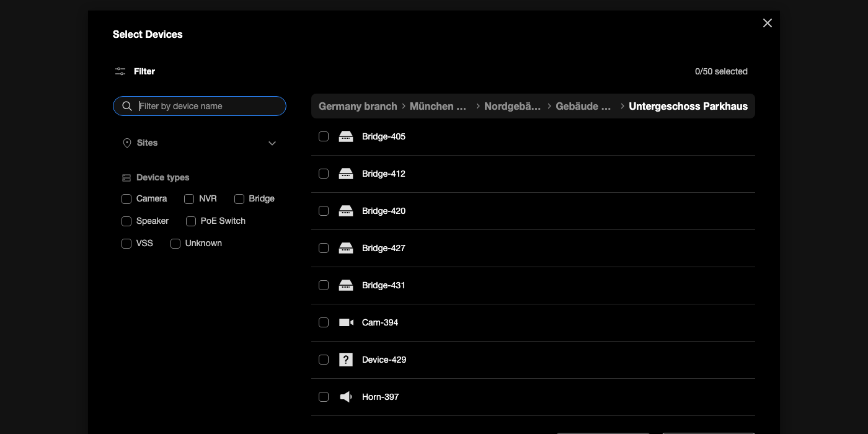Select the Device-429 checkbox

[x=324, y=360]
